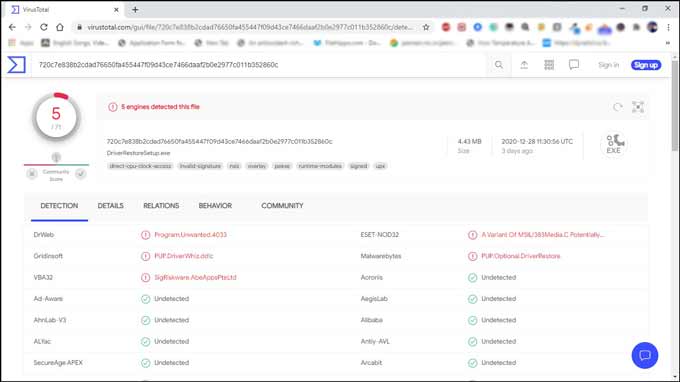The height and width of the screenshot is (382, 680).
Task: Close the VirusTotal tab
Action: click(116, 9)
